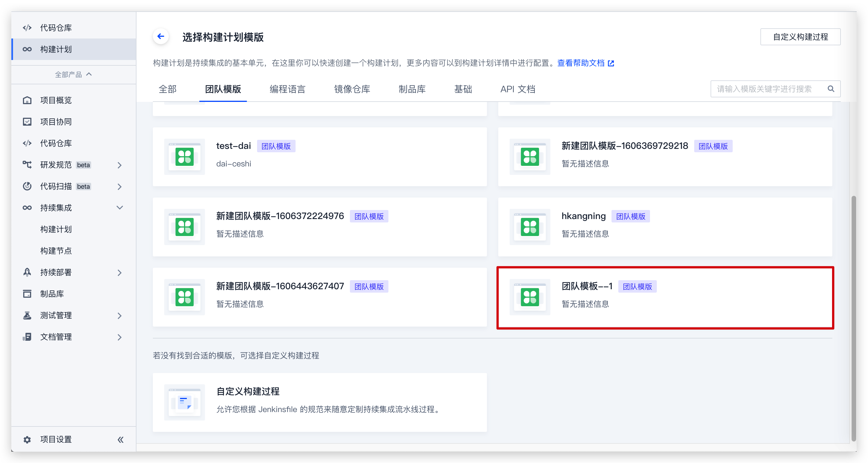This screenshot has height=463, width=868.
Task: Click the box icon for 制品库
Action: tap(27, 294)
